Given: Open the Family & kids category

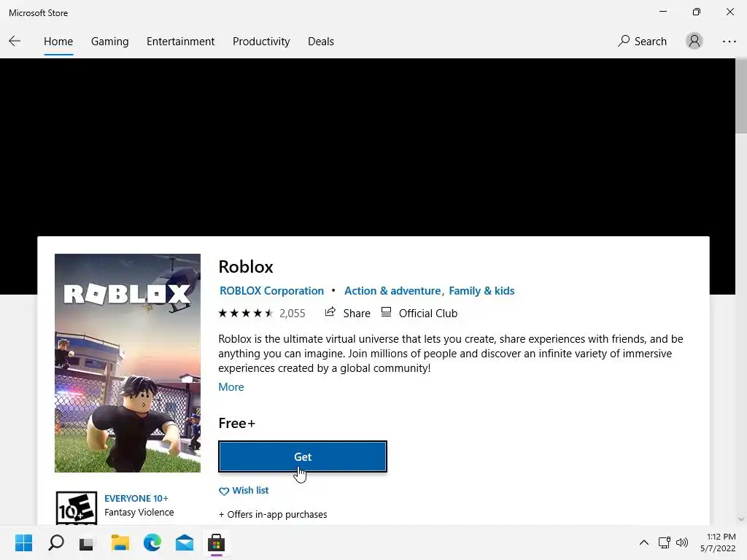Looking at the screenshot, I should (481, 290).
